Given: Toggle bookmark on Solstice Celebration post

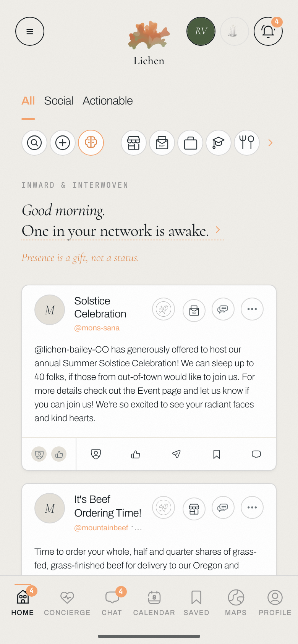Looking at the screenshot, I should click(x=217, y=454).
